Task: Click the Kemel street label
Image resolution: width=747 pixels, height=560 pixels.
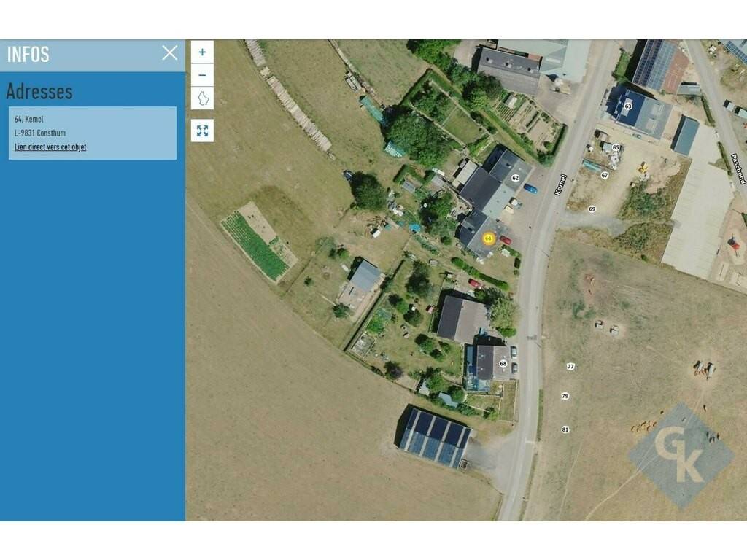Action: 560,184
